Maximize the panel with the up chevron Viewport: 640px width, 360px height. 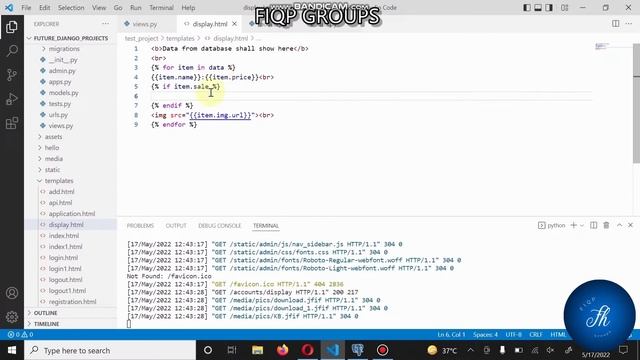(x=619, y=225)
